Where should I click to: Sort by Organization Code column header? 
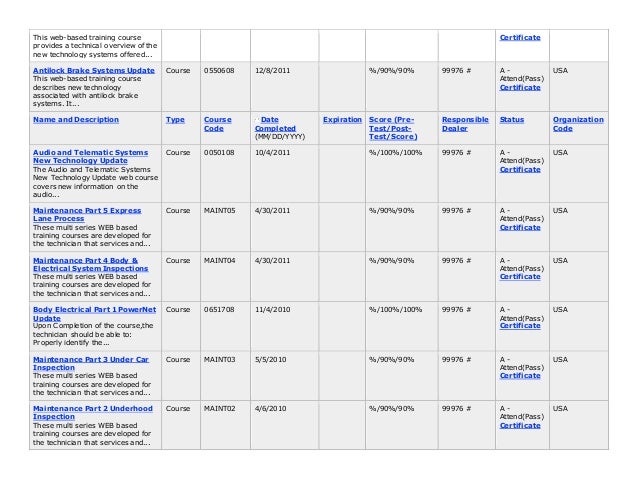(x=578, y=124)
